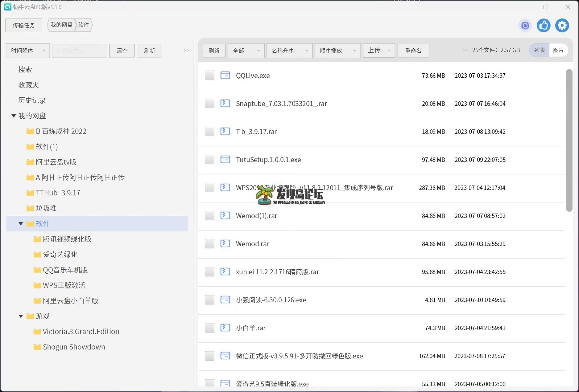Image resolution: width=579 pixels, height=392 pixels.
Task: Go to 我的网盘 in breadcrumb
Action: point(62,25)
